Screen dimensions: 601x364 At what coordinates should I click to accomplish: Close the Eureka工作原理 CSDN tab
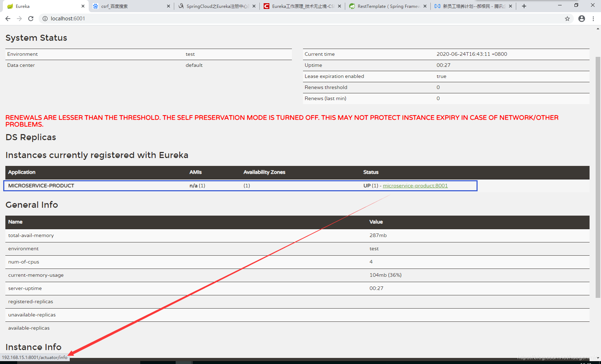click(x=339, y=6)
